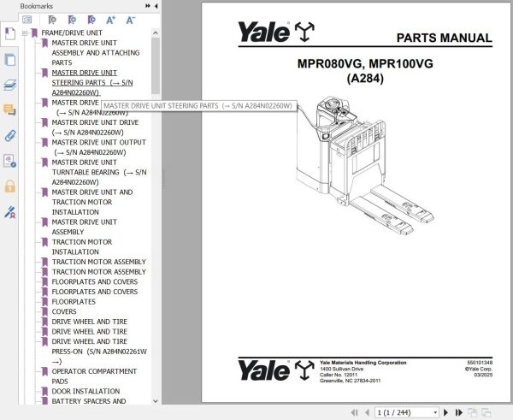Open the COVERS bookmark
This screenshot has height=420, width=513.
pos(64,311)
